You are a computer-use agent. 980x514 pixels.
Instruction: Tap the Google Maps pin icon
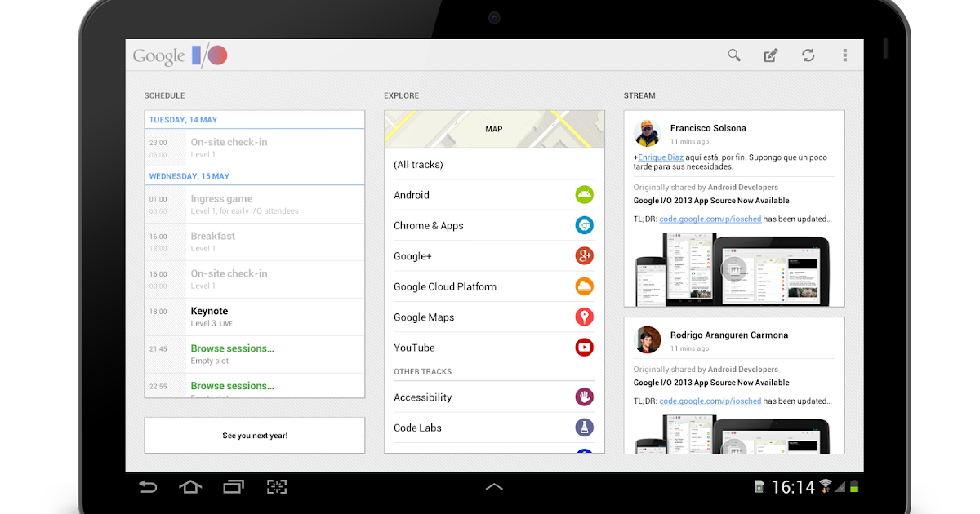tap(584, 317)
